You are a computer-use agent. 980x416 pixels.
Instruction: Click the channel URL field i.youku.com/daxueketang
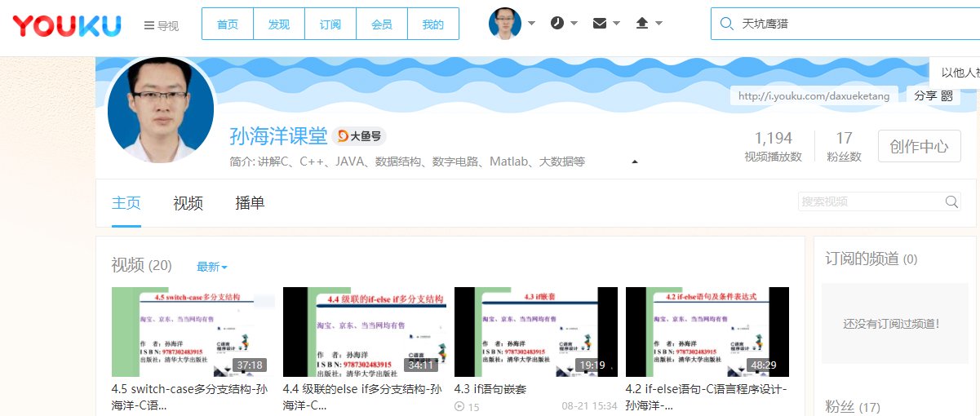coord(814,95)
